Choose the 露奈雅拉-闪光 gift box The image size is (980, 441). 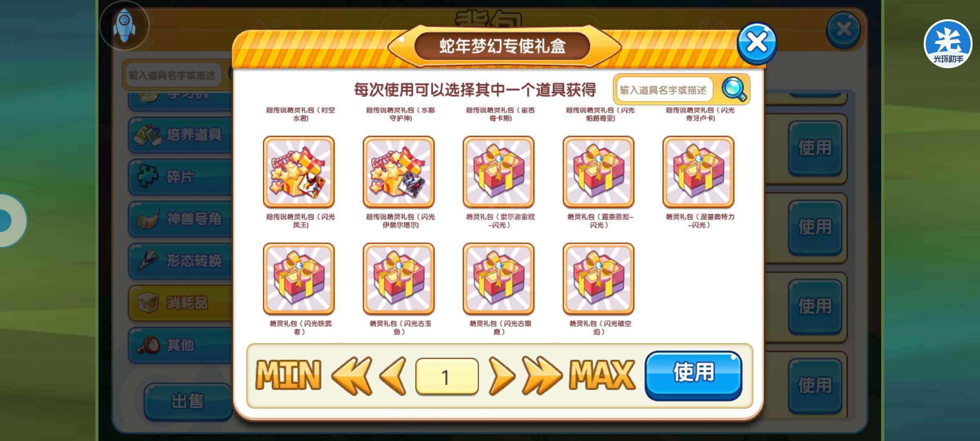click(599, 172)
